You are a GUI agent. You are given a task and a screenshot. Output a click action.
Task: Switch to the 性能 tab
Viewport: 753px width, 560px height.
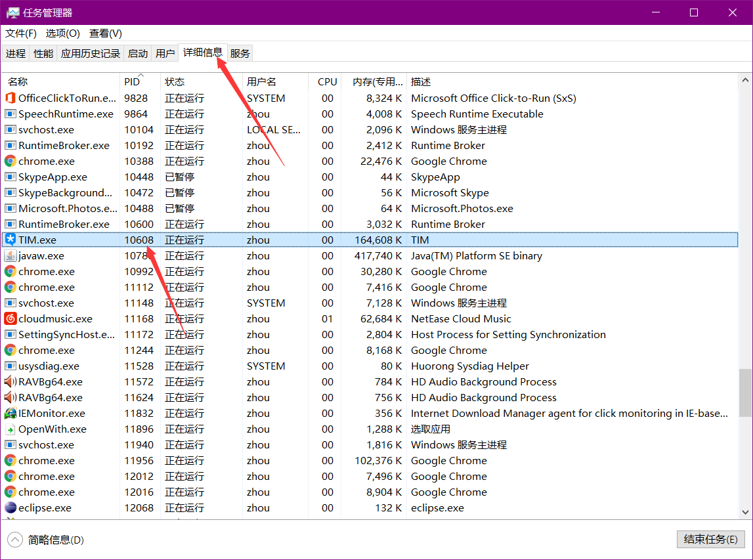[x=43, y=54]
